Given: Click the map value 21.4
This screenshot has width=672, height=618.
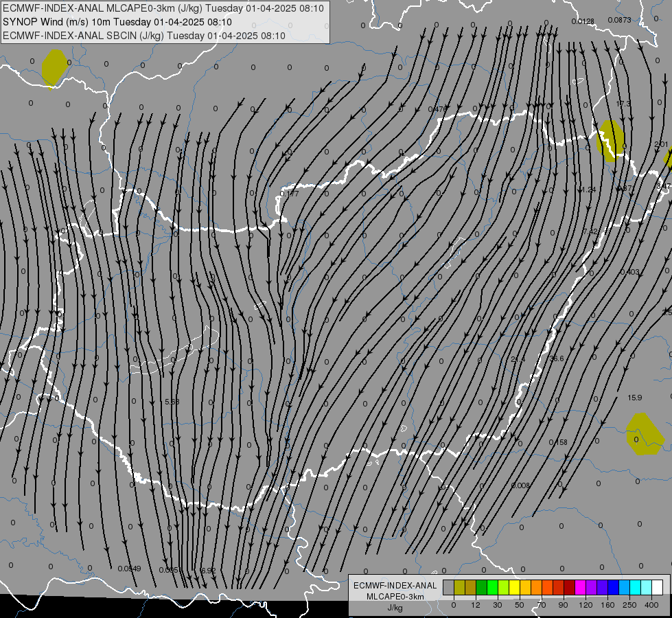Looking at the screenshot, I should tap(518, 359).
